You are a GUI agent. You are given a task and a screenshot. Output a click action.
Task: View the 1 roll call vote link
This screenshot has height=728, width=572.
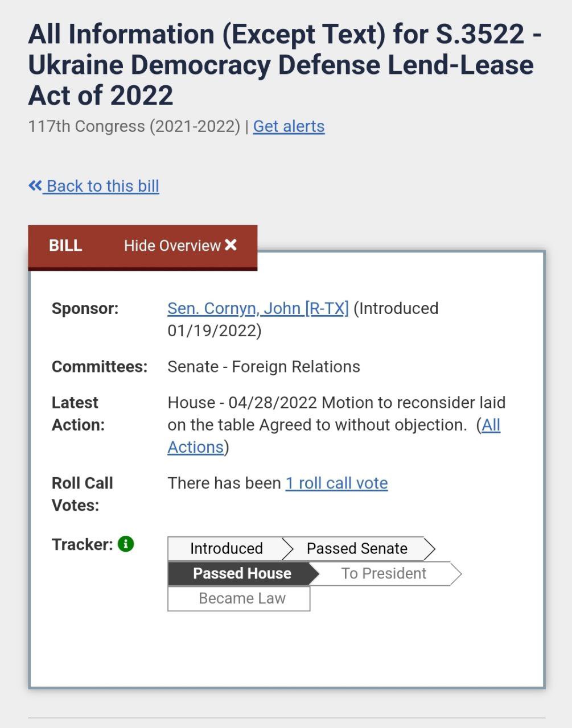click(336, 483)
